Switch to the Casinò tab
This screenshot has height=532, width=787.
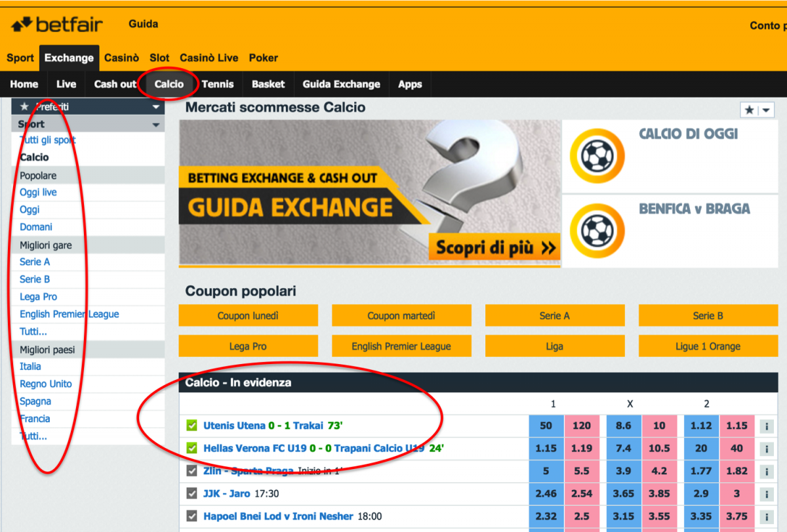point(121,58)
